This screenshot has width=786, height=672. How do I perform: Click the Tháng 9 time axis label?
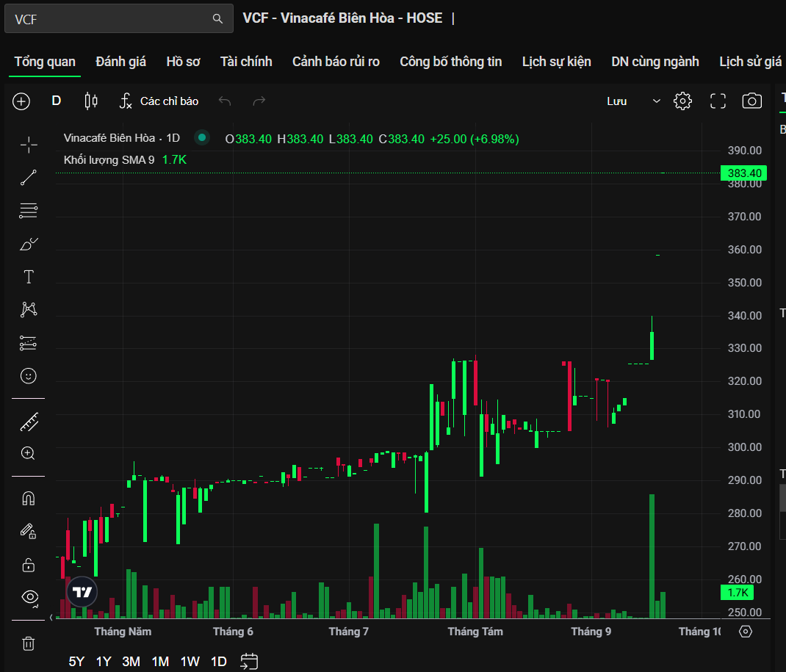point(591,632)
